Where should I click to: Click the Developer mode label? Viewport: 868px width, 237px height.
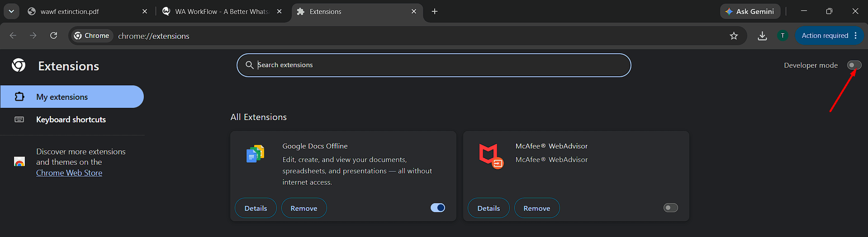coord(811,65)
